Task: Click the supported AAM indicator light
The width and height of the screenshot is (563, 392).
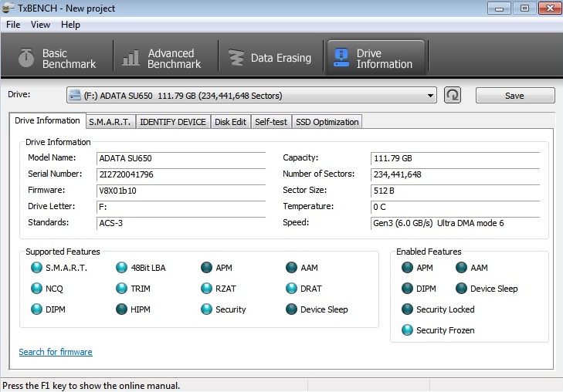Action: coord(291,268)
